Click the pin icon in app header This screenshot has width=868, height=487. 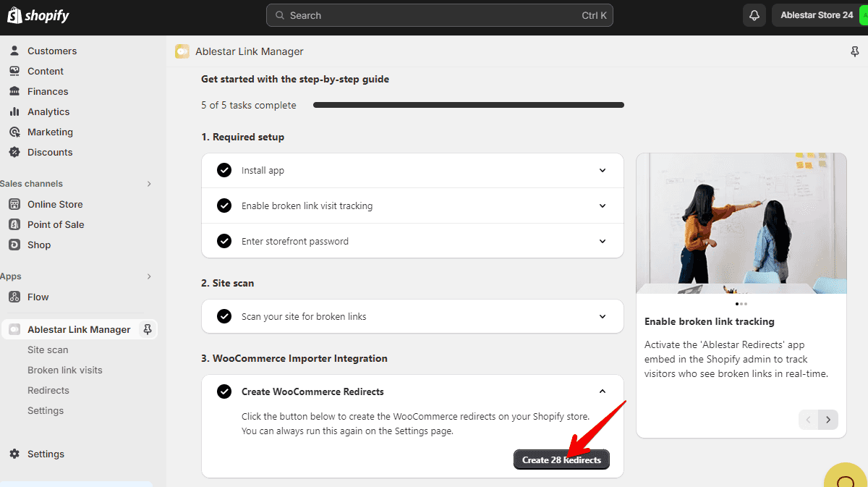coord(856,51)
